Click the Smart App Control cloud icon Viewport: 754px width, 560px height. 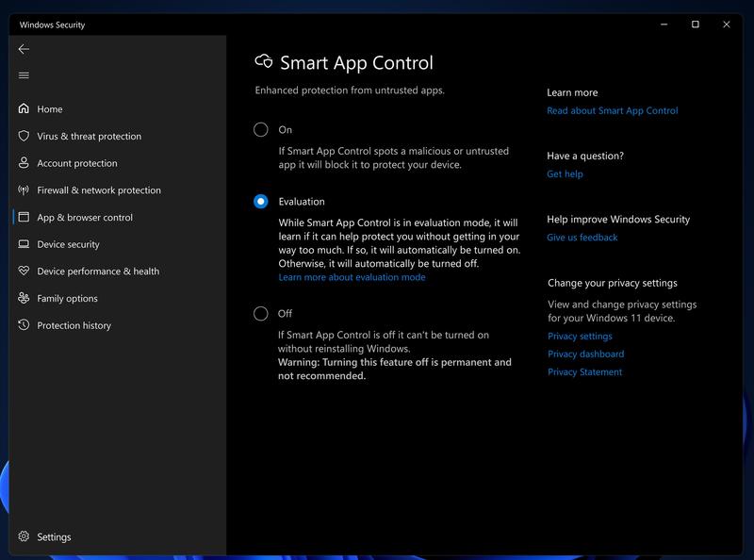pyautogui.click(x=264, y=61)
